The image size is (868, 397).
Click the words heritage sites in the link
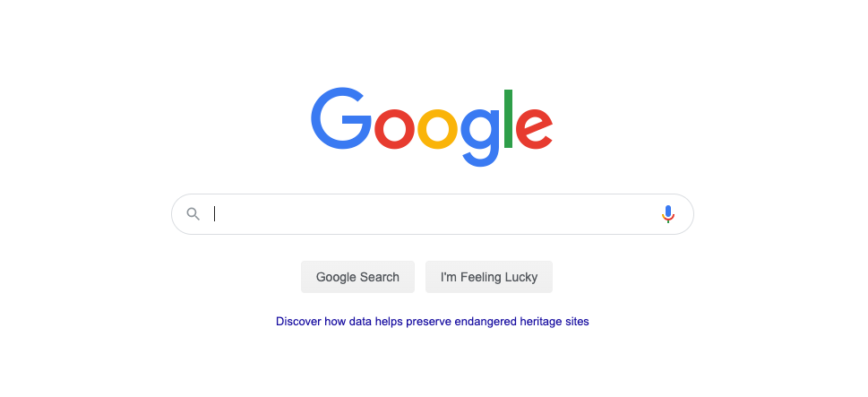tap(554, 321)
